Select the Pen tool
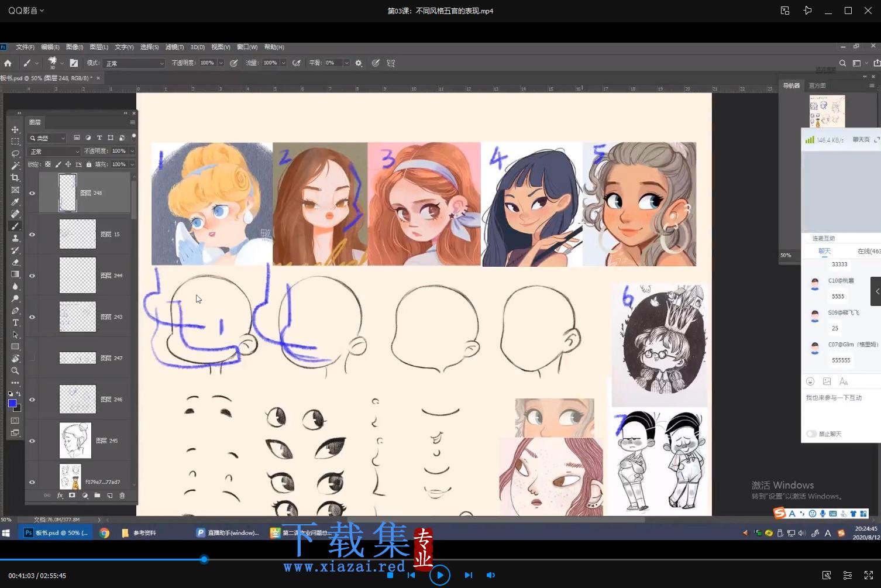This screenshot has height=588, width=881. coord(15,311)
